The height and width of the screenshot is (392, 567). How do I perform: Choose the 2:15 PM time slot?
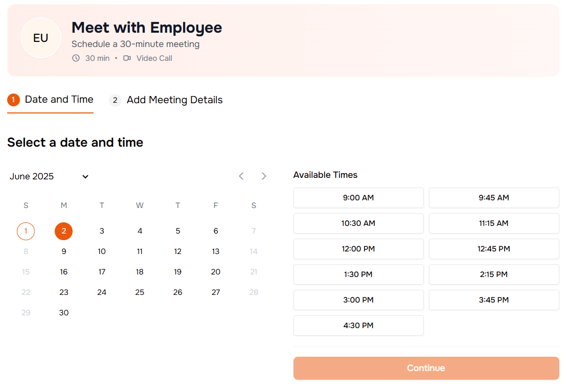493,274
